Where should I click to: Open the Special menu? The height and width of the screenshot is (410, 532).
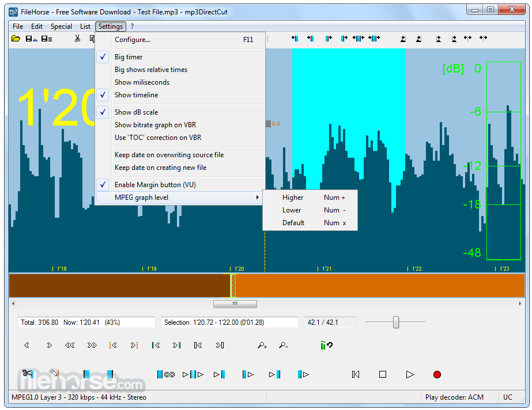click(x=61, y=26)
